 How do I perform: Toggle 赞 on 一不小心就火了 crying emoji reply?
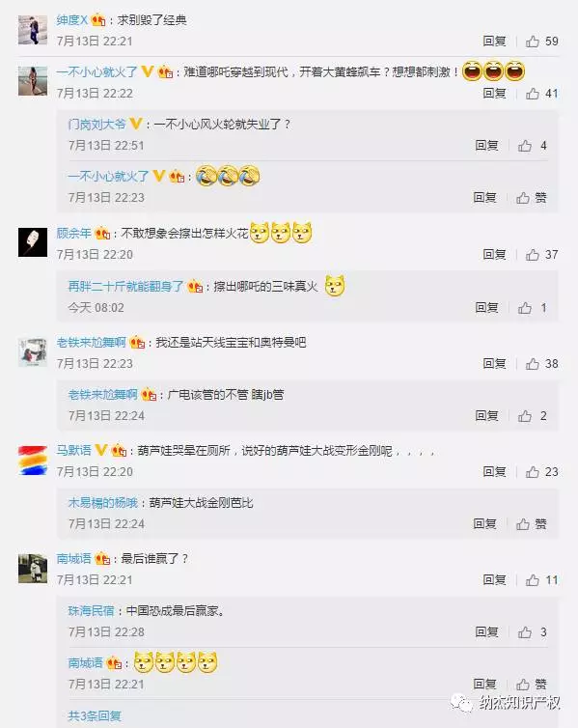click(x=532, y=198)
